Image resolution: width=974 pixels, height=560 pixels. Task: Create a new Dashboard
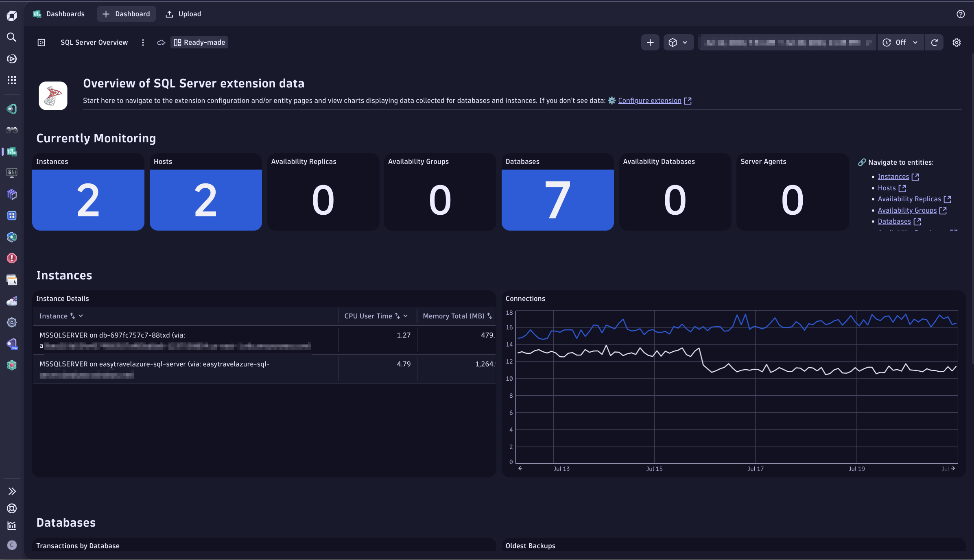(x=127, y=14)
